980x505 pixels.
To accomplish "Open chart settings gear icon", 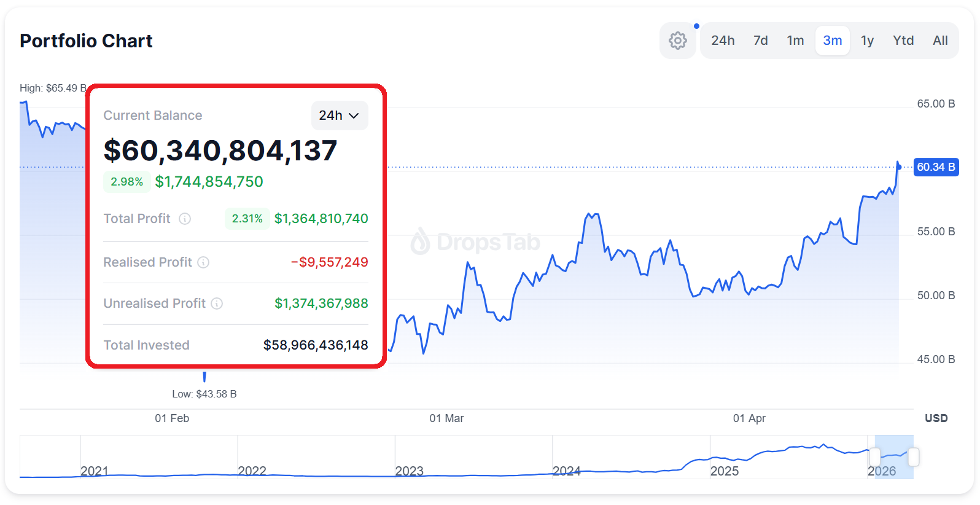I will [x=678, y=41].
